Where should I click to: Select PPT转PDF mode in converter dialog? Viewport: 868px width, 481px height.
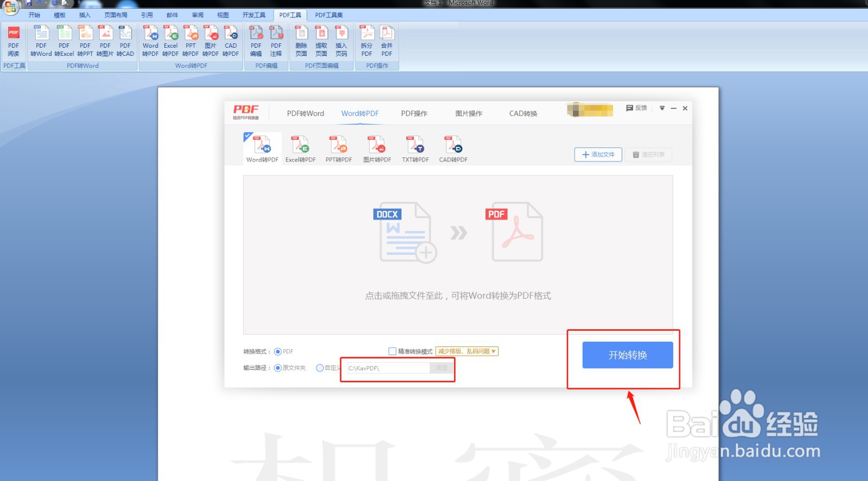(339, 149)
